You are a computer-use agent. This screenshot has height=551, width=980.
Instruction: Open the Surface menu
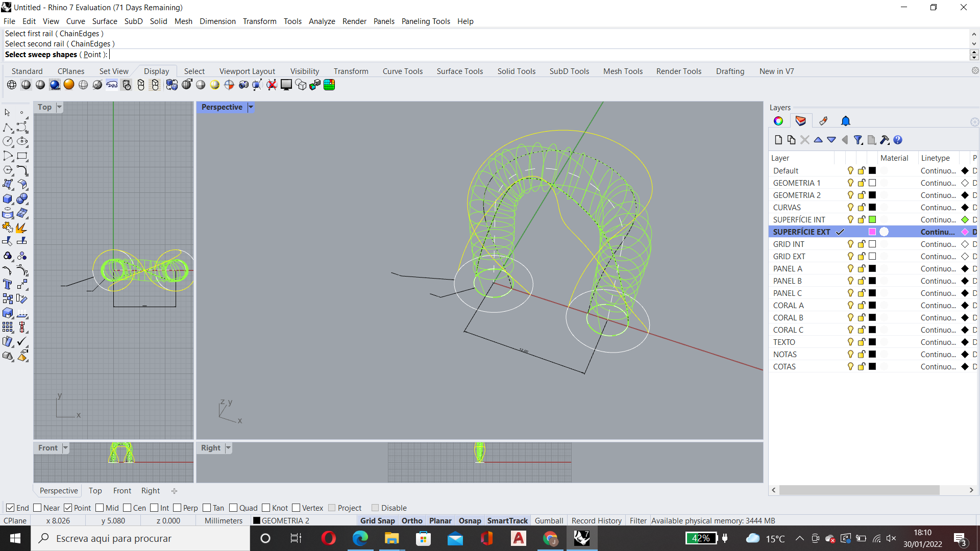(x=104, y=21)
